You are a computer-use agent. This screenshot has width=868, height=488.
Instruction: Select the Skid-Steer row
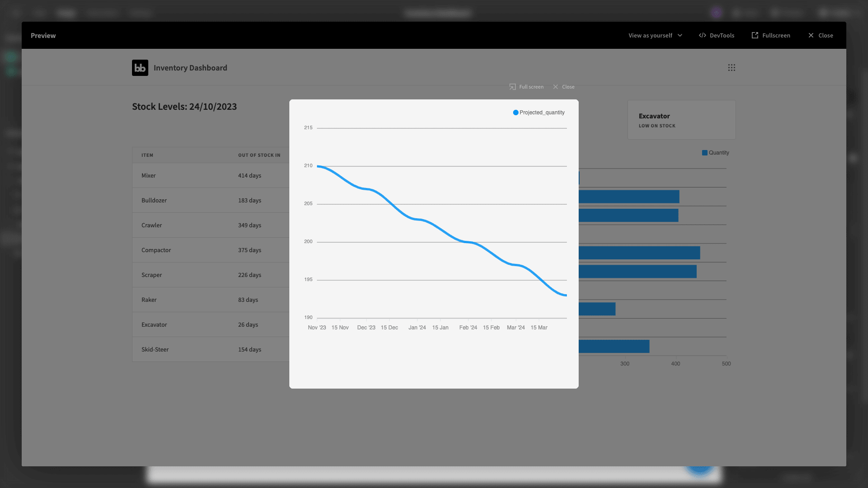pos(211,349)
